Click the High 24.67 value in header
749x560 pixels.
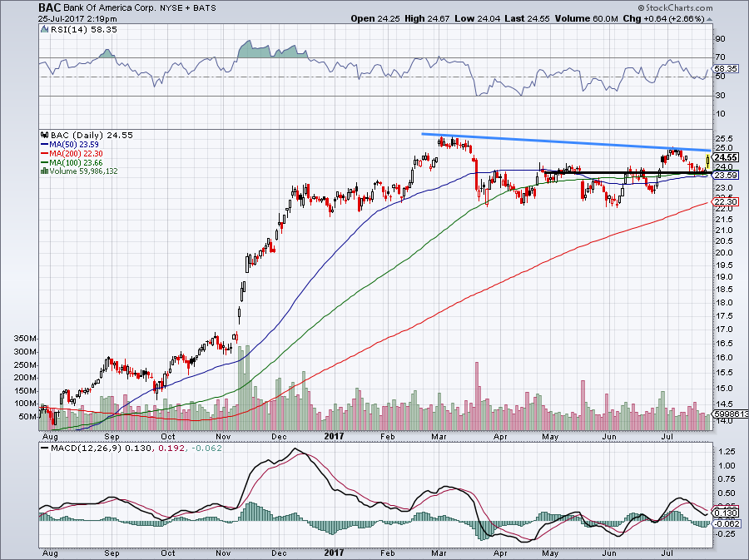point(427,18)
